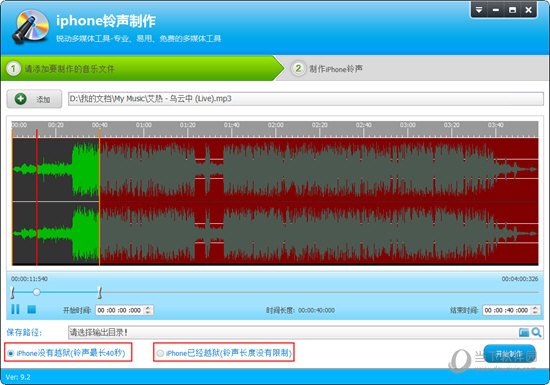Click the end selection handle on slider
This screenshot has width=550, height=385.
pyautogui.click(x=100, y=292)
